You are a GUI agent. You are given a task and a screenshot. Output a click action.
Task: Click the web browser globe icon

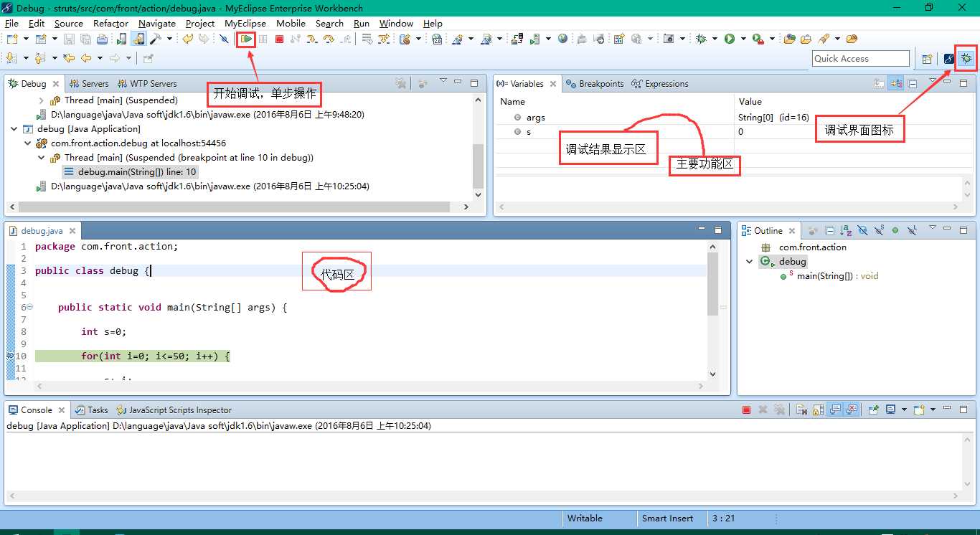[x=562, y=39]
